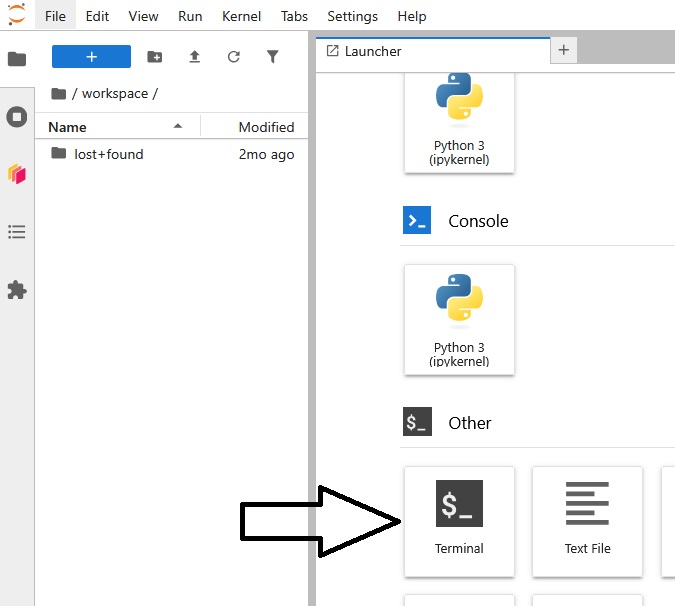Open the Kernel menu

point(241,16)
